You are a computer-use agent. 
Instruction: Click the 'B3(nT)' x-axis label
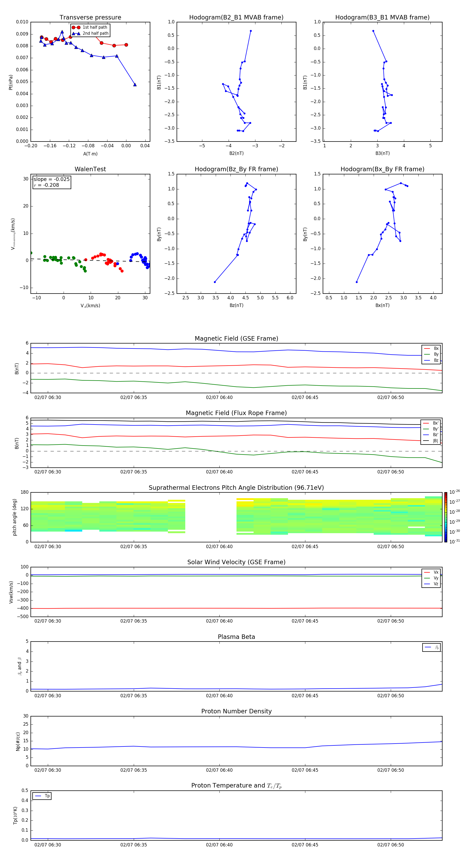pyautogui.click(x=382, y=153)
